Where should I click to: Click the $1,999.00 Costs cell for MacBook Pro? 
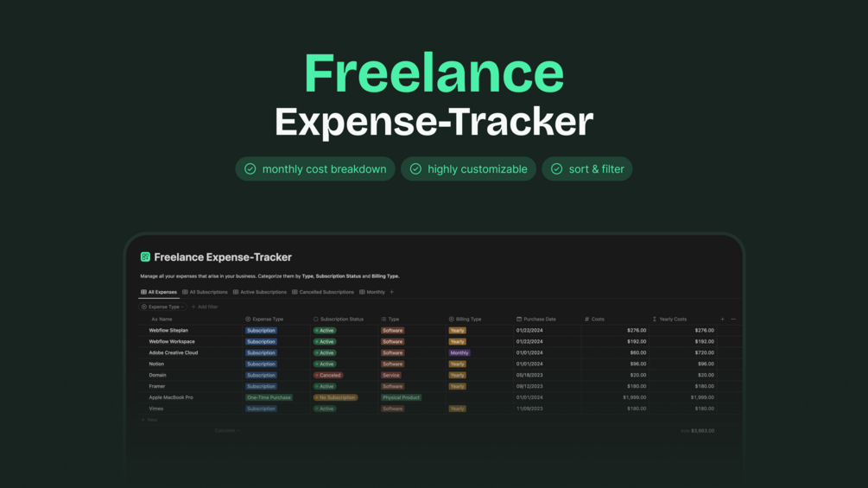635,397
